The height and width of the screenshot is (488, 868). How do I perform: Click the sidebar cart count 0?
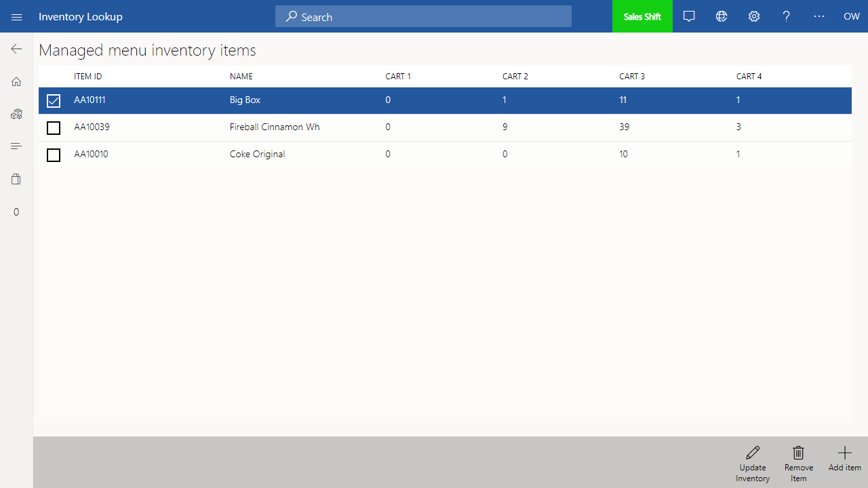coord(16,212)
